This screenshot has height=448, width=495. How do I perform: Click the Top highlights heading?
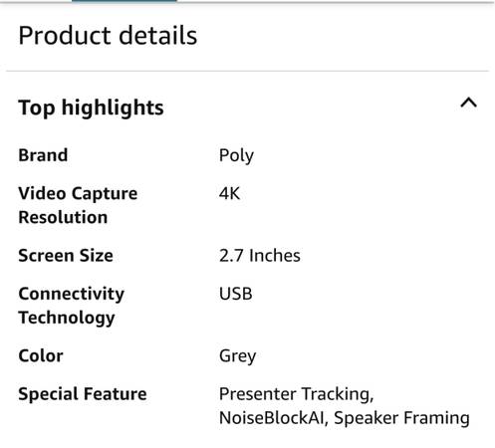pos(91,109)
